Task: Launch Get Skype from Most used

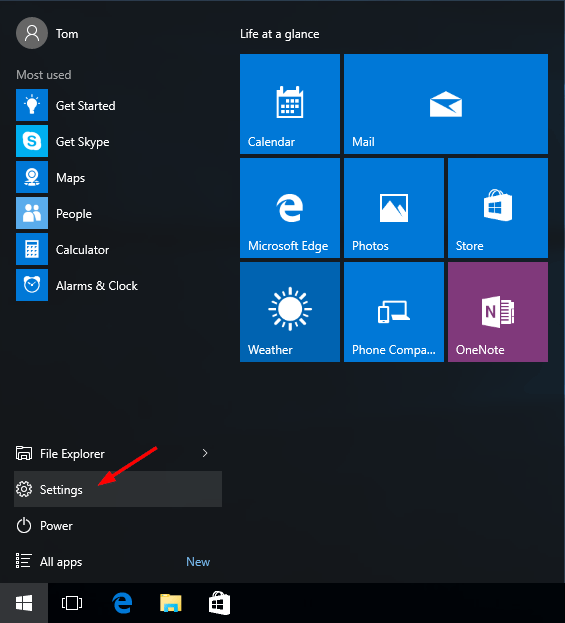Action: (x=118, y=141)
